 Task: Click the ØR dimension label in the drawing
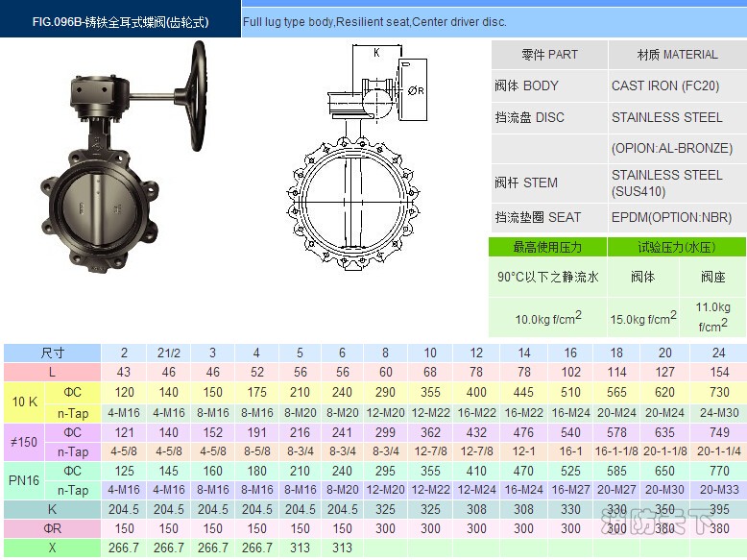(x=416, y=90)
